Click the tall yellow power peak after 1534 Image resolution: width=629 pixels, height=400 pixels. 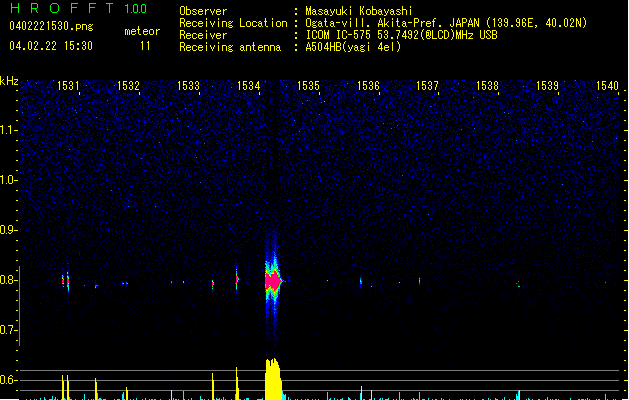[273, 379]
